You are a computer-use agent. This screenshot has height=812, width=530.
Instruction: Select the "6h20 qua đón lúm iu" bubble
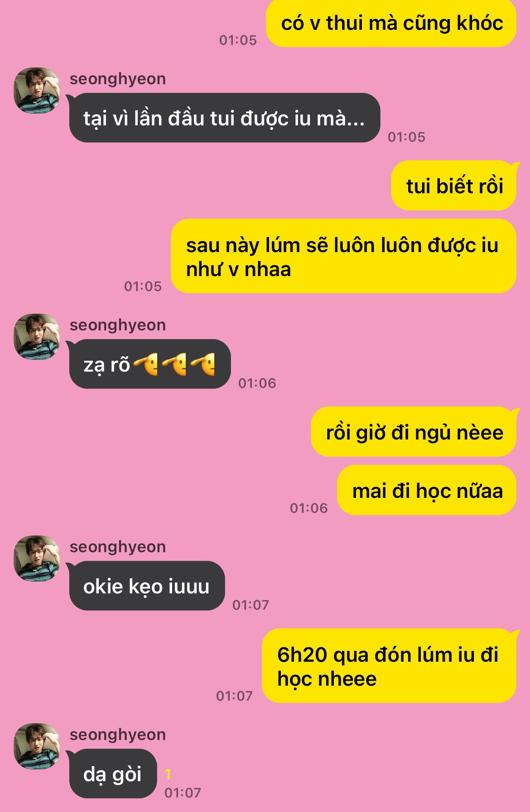click(x=390, y=666)
